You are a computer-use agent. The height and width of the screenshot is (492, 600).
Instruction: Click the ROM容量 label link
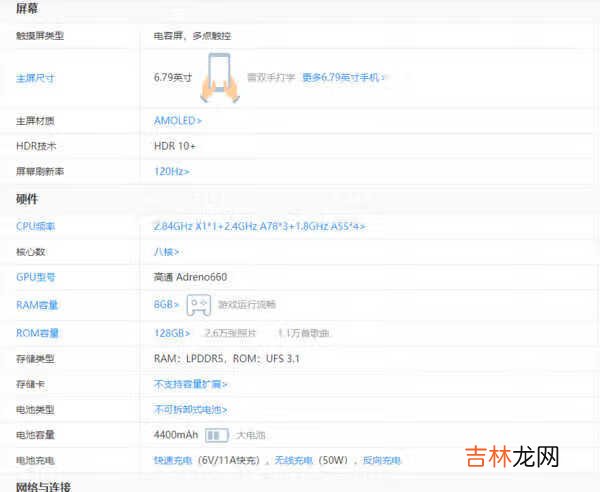point(38,333)
